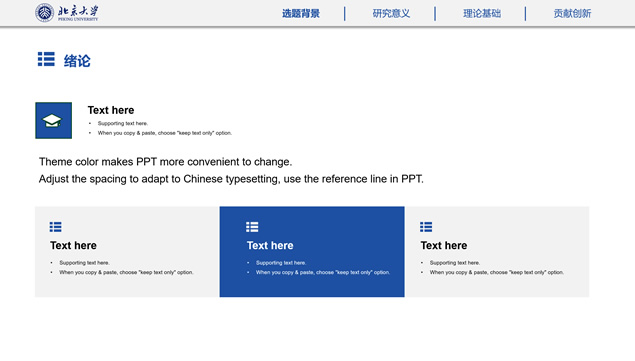Select white list icon in blue card

pyautogui.click(x=252, y=227)
